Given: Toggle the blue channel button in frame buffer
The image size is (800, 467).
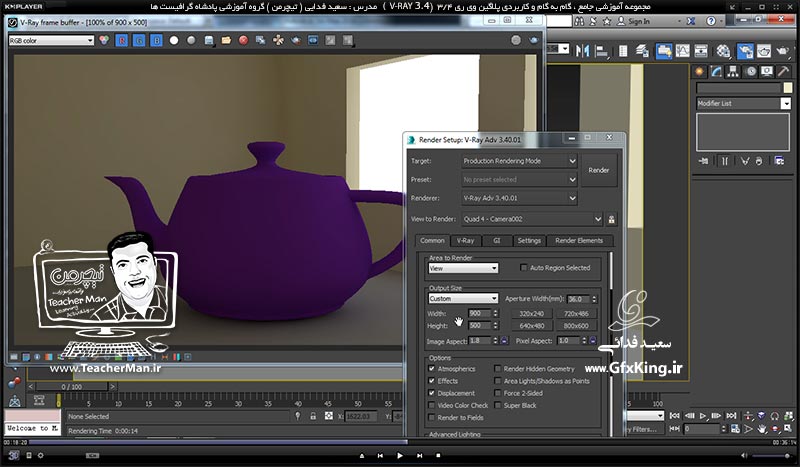Looking at the screenshot, I should [157, 40].
